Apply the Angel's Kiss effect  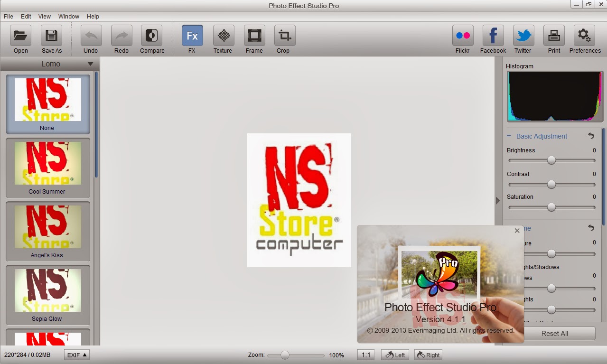(48, 232)
